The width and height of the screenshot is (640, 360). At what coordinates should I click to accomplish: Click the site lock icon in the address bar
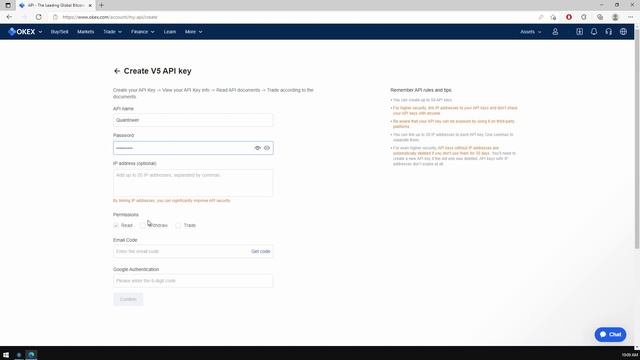[56, 17]
